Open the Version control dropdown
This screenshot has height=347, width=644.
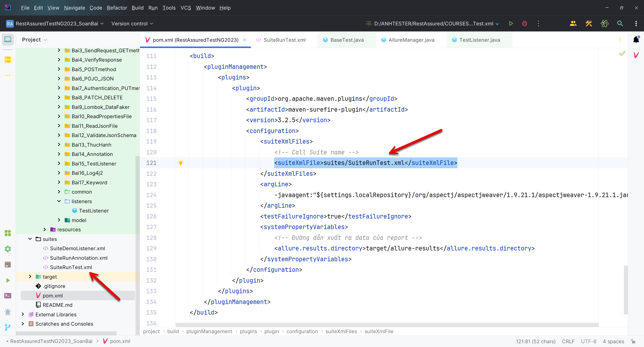point(132,24)
